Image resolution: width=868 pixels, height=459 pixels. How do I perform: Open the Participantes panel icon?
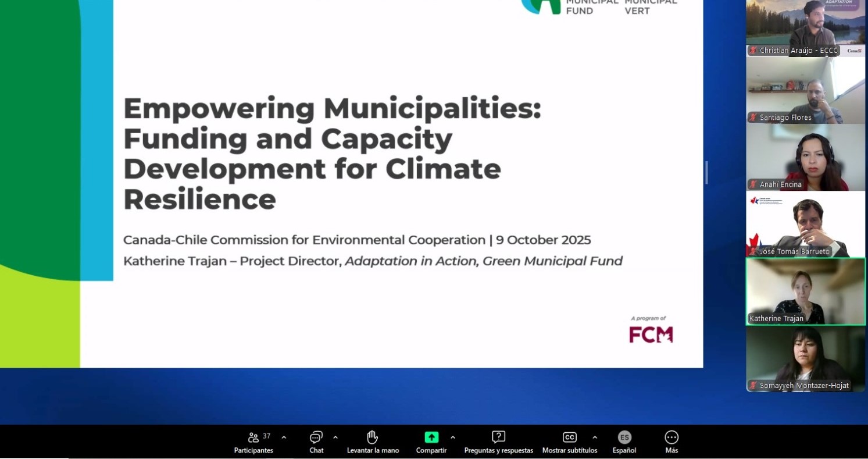[x=253, y=437]
